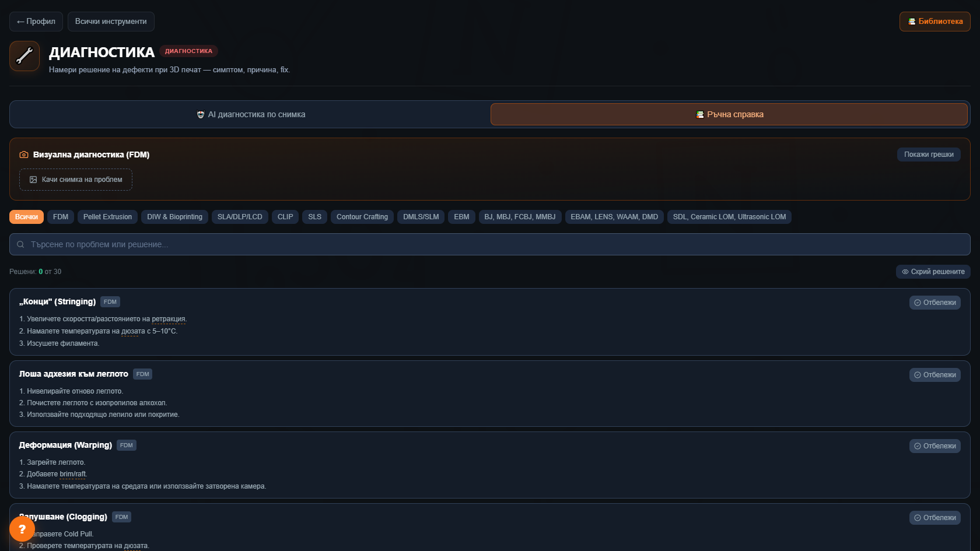This screenshot has width=980, height=551.
Task: Switch to AI диагностика по снимка tab
Action: [x=251, y=114]
